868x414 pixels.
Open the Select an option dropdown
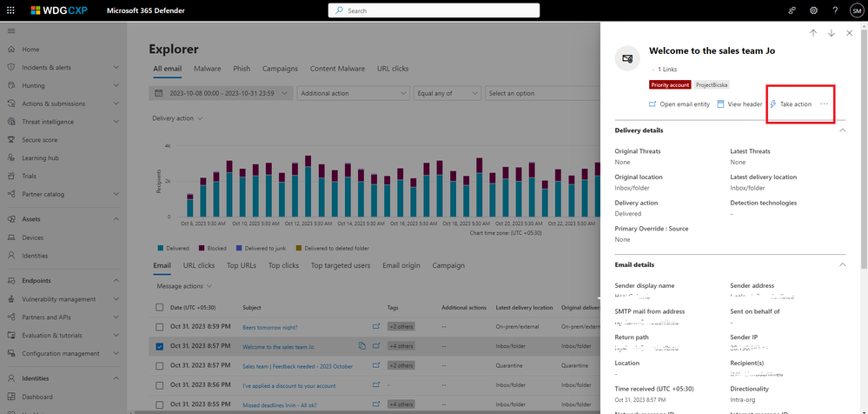click(542, 93)
